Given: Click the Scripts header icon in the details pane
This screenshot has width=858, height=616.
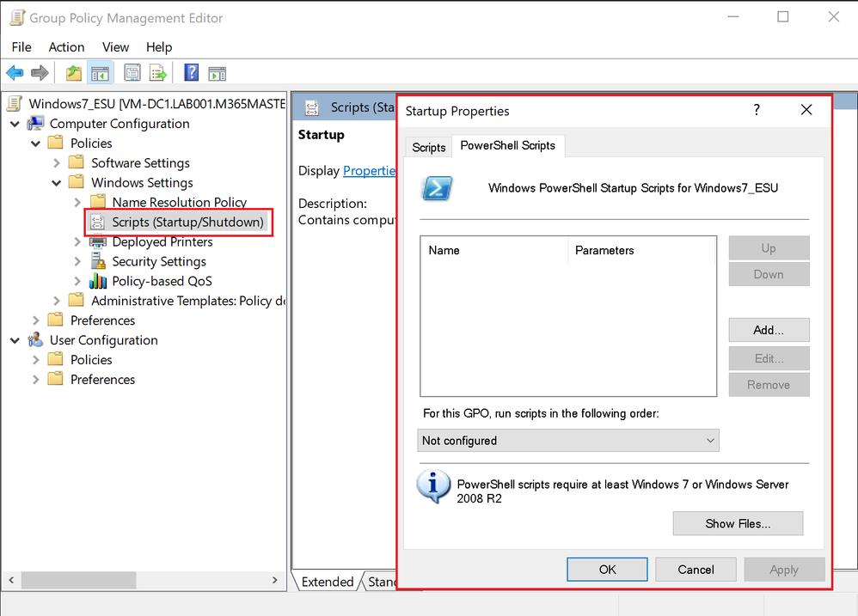Looking at the screenshot, I should coord(312,107).
